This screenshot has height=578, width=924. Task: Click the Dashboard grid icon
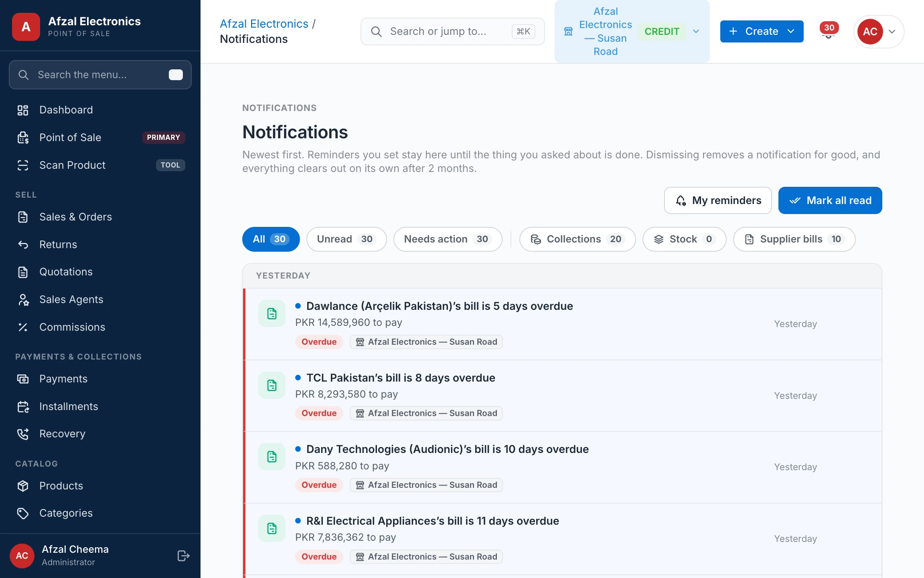(x=23, y=110)
